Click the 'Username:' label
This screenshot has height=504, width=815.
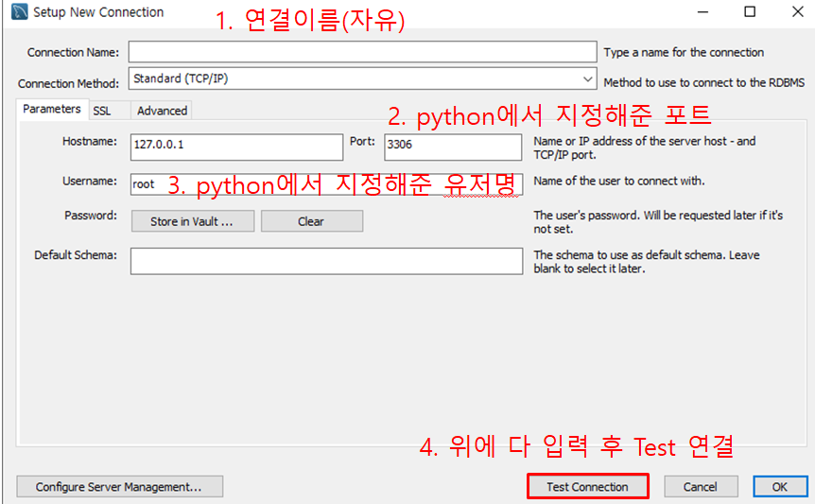pyautogui.click(x=90, y=181)
